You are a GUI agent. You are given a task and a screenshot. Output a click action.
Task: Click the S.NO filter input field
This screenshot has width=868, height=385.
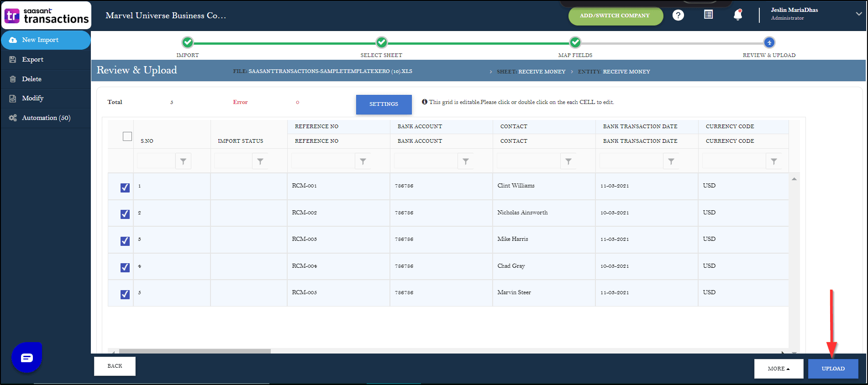click(x=156, y=161)
